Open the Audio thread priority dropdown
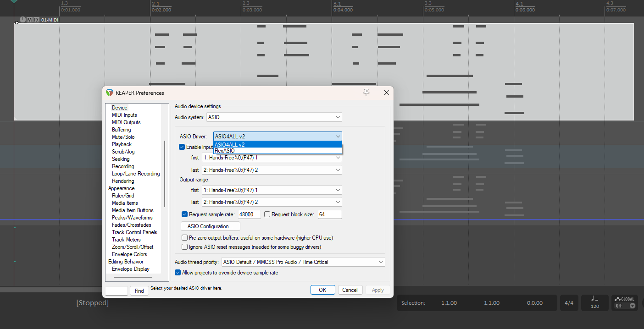Screen dimensions: 644x329 coord(303,262)
